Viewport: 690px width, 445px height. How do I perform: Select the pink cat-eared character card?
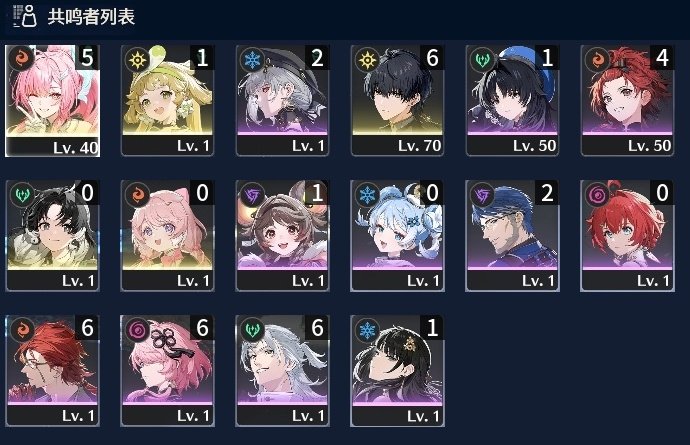167,235
